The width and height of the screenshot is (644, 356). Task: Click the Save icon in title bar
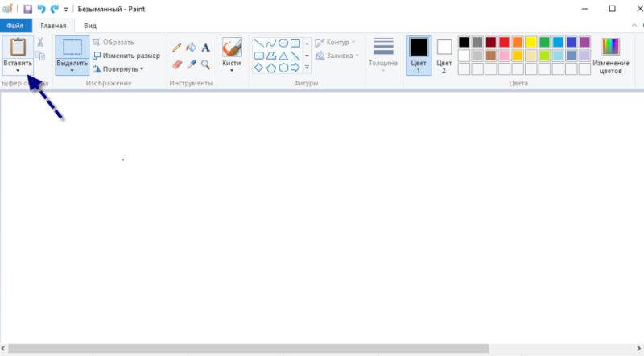point(27,9)
